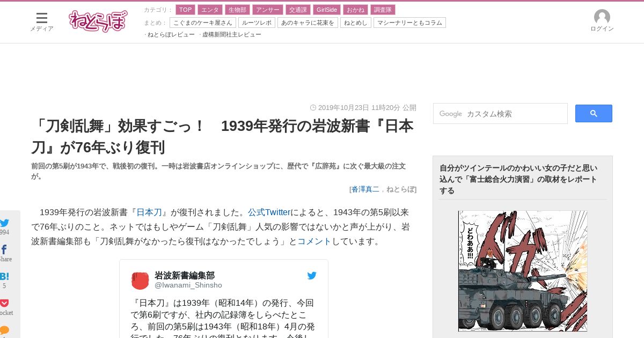Select the 調査隊 category tab
This screenshot has width=644, height=338.
383,10
